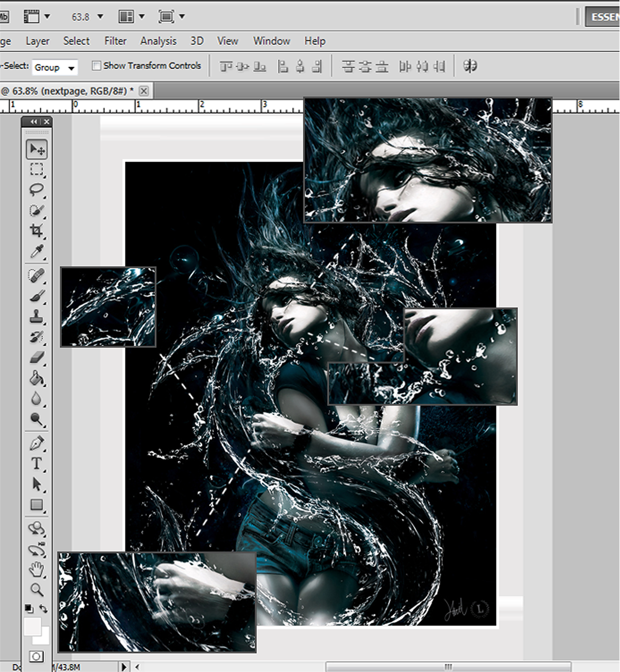Click Align Left Edges in options bar

click(x=283, y=66)
